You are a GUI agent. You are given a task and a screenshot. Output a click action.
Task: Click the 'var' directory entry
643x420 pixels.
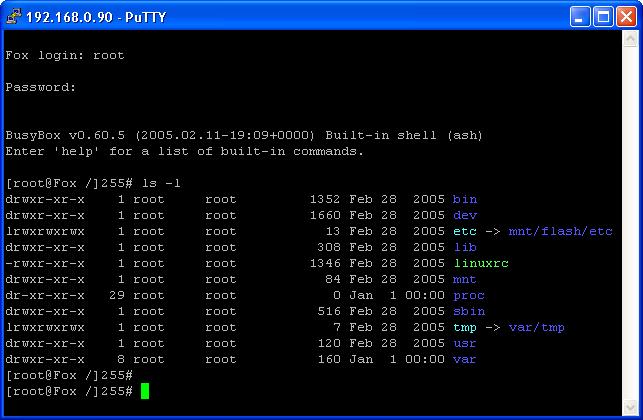(x=464, y=359)
